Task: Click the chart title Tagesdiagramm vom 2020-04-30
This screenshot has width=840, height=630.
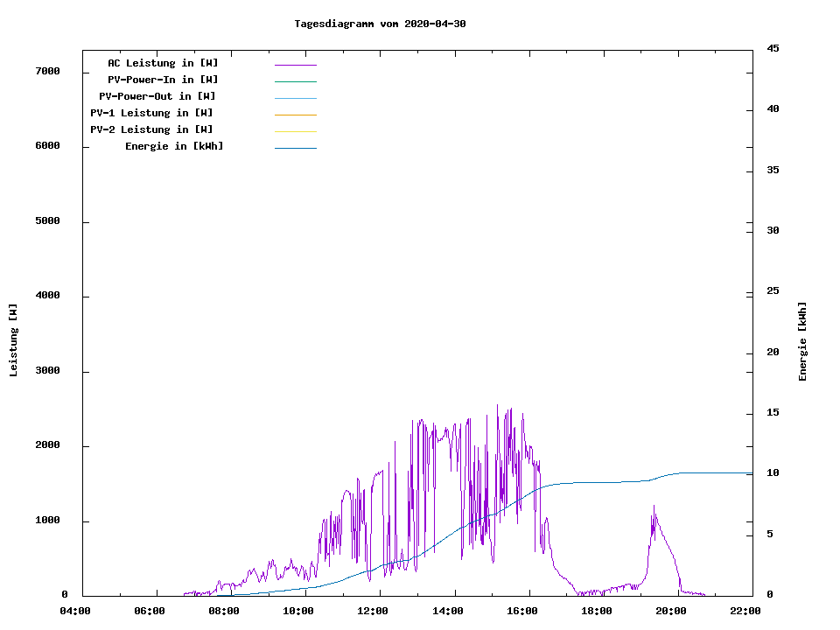Action: coord(380,24)
